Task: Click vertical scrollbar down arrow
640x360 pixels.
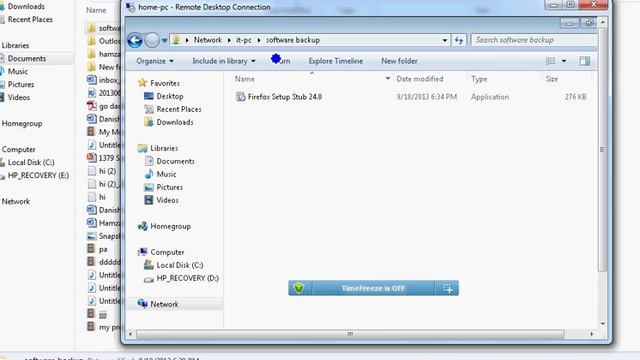Action: click(603, 324)
